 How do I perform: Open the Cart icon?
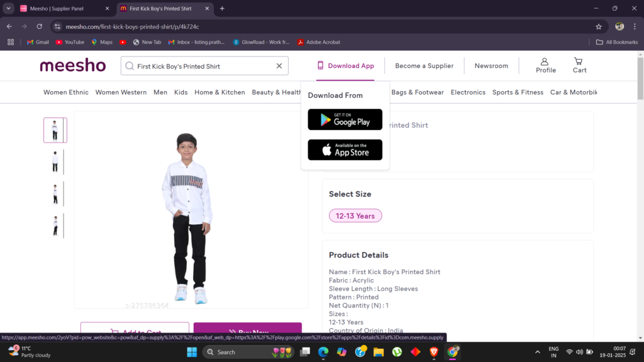579,65
